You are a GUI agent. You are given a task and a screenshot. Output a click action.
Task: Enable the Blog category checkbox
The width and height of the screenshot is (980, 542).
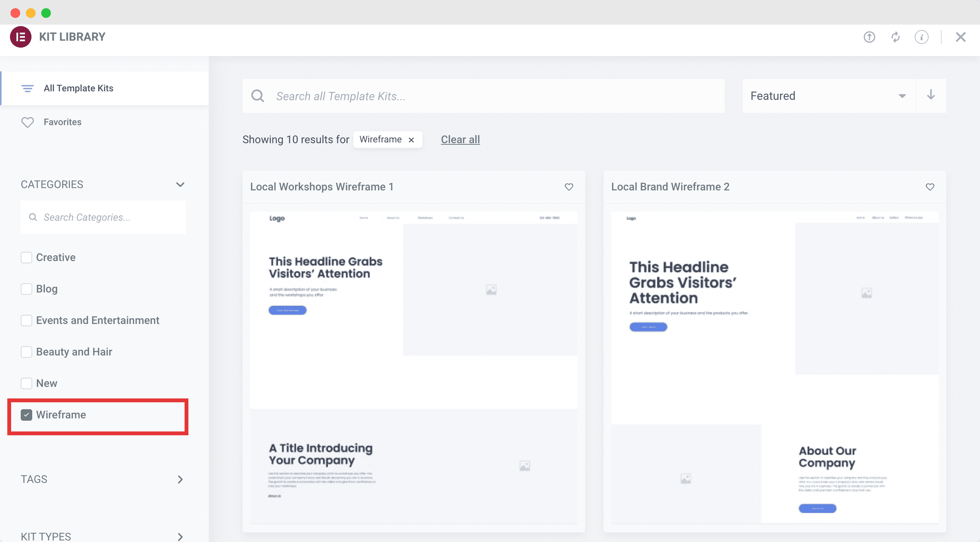coord(26,288)
